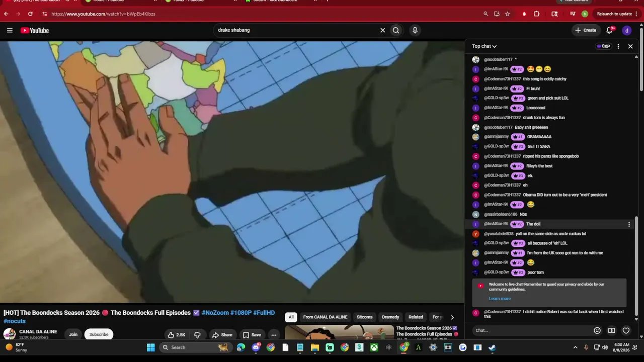Open the taskbar clock showing 6:00 AM
The height and width of the screenshot is (362, 644).
point(622,347)
